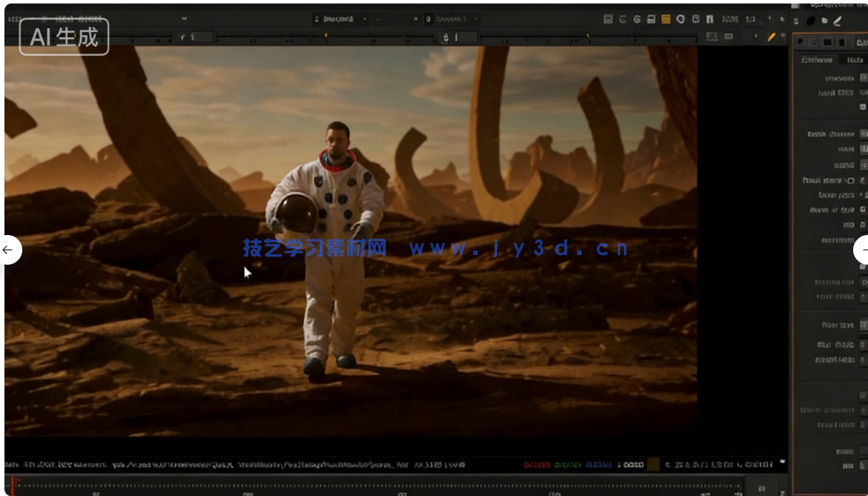Open the second dropdown in viewer top bar
The width and height of the screenshot is (868, 496).
453,19
